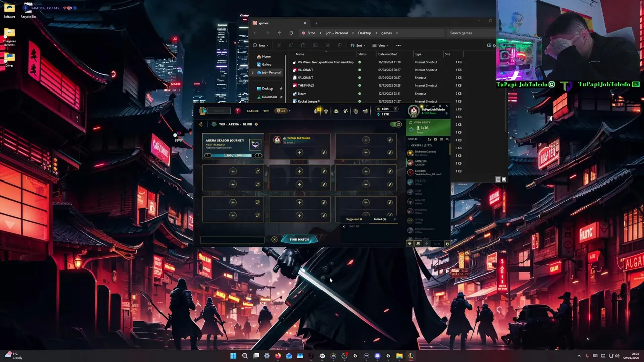Collapse the General friends group
Viewport: 644px width, 362px height.
click(409, 145)
